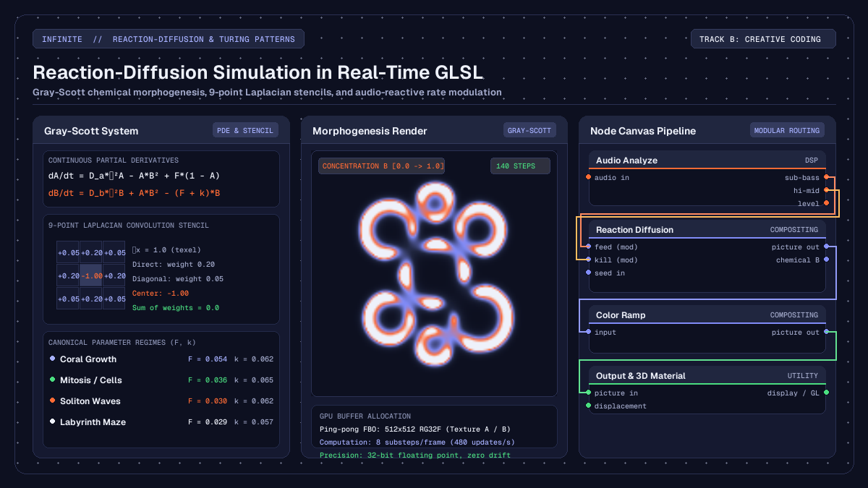Select the Reaction Diffusion node header

tap(707, 229)
